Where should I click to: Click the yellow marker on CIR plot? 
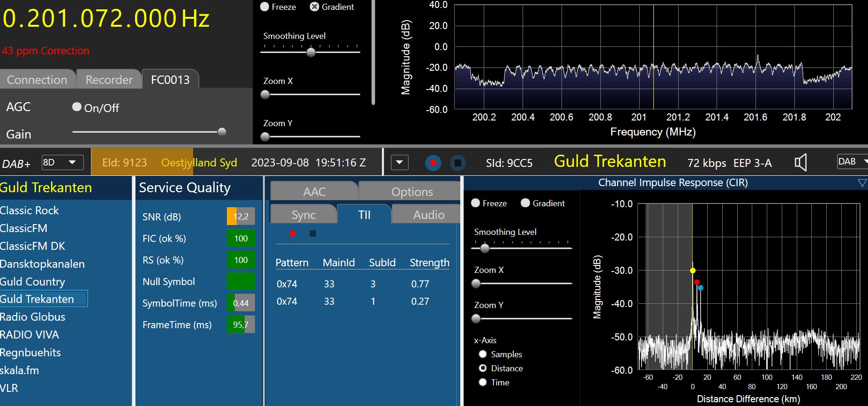tap(693, 271)
